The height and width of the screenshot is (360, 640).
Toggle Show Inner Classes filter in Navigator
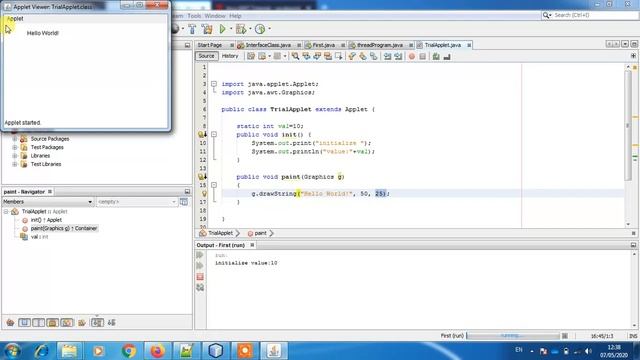(x=67, y=323)
